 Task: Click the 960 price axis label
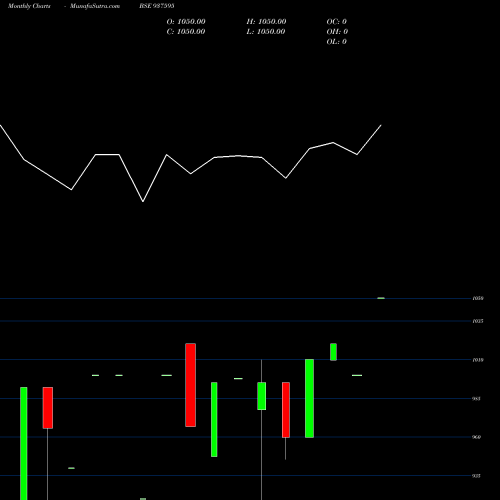click(477, 437)
